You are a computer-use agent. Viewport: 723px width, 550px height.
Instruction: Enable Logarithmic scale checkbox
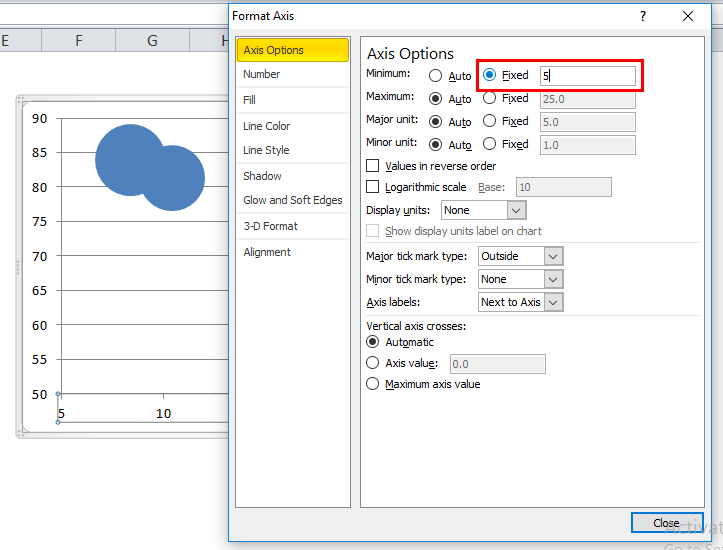pyautogui.click(x=372, y=187)
